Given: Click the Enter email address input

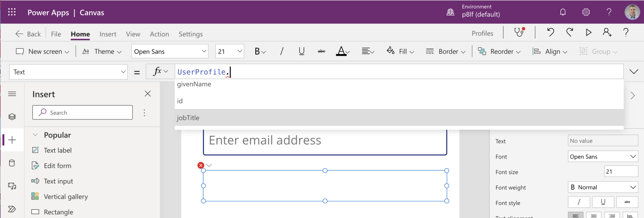Looking at the screenshot, I should (325, 142).
